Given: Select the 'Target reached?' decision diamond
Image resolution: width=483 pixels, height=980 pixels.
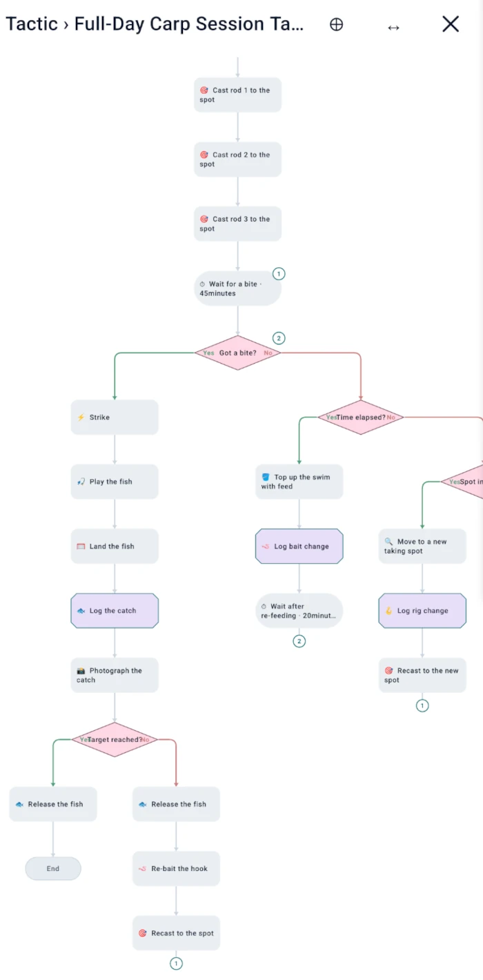Looking at the screenshot, I should pos(115,739).
